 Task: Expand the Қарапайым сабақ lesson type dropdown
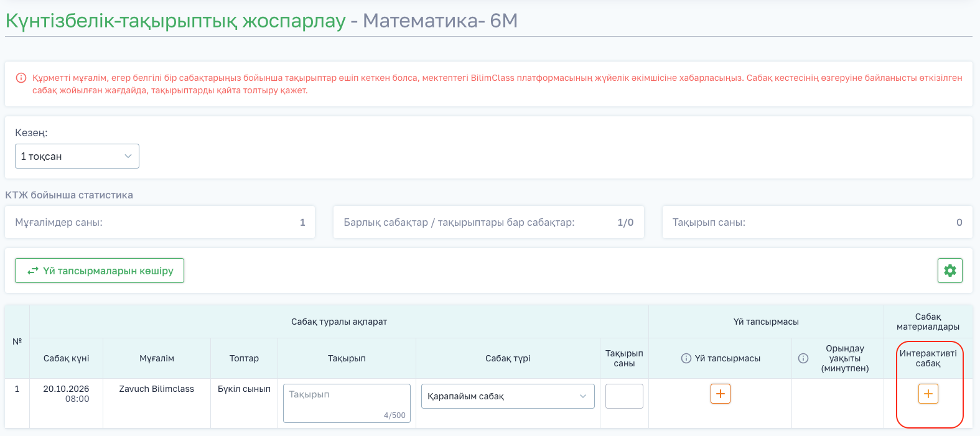tap(508, 396)
